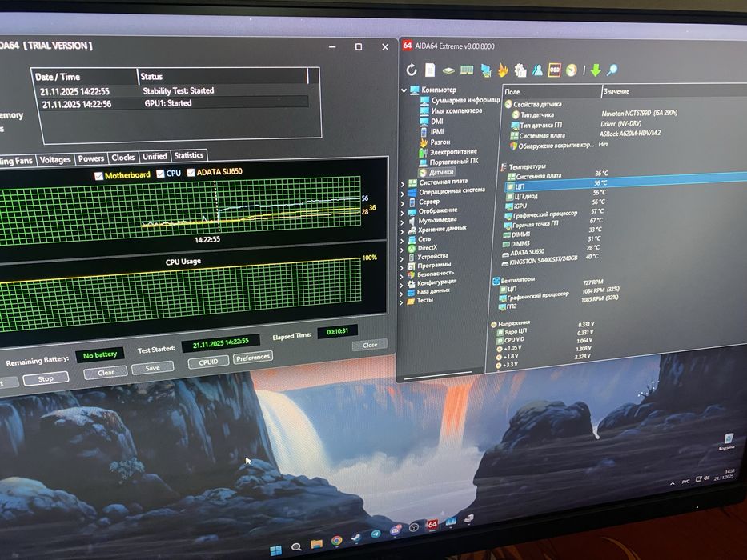Click the green download arrow icon in toolbar
747x560 pixels.
click(596, 70)
